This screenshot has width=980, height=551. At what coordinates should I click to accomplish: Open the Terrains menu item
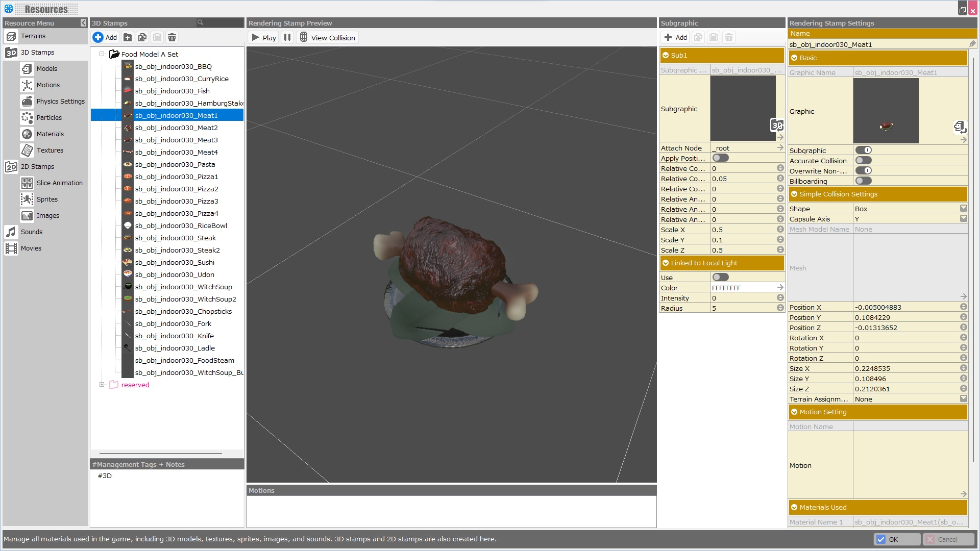coord(33,36)
